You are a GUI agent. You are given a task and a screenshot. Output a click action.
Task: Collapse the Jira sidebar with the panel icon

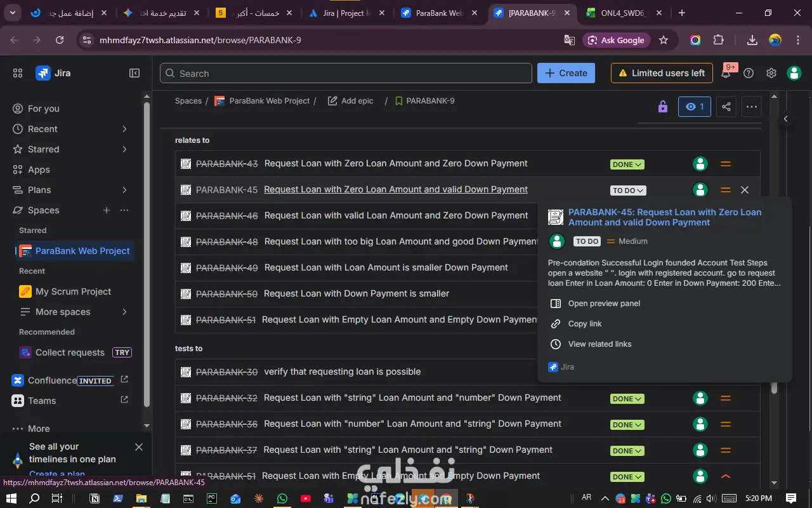134,73
